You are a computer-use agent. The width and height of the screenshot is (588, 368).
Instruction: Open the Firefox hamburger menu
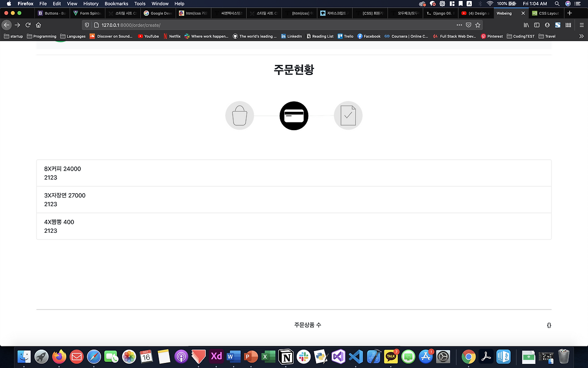coord(581,25)
